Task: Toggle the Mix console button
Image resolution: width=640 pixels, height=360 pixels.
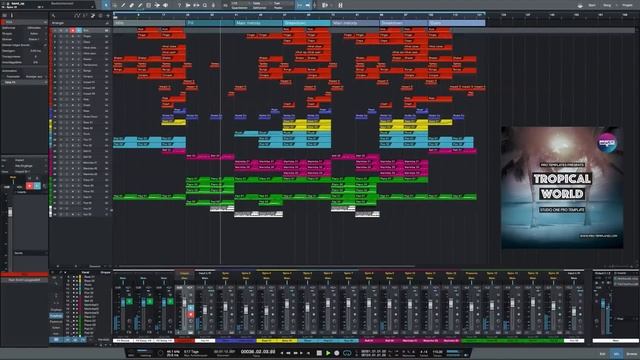Action: tap(616, 353)
